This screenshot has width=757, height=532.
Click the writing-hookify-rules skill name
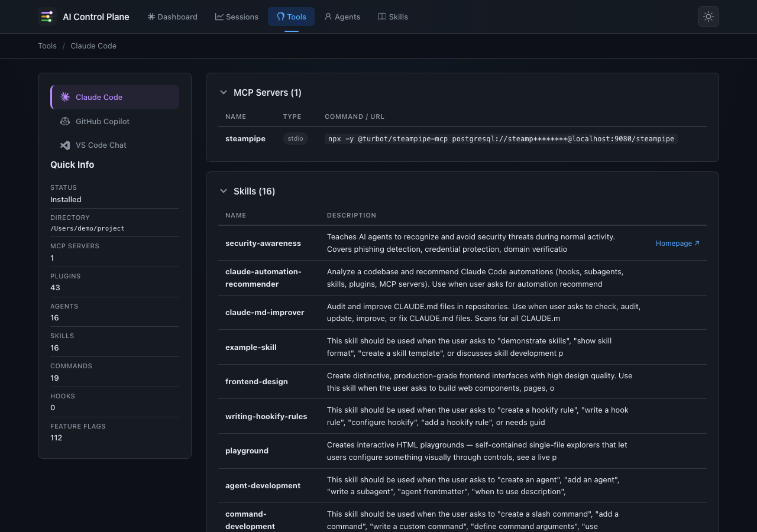[266, 416]
